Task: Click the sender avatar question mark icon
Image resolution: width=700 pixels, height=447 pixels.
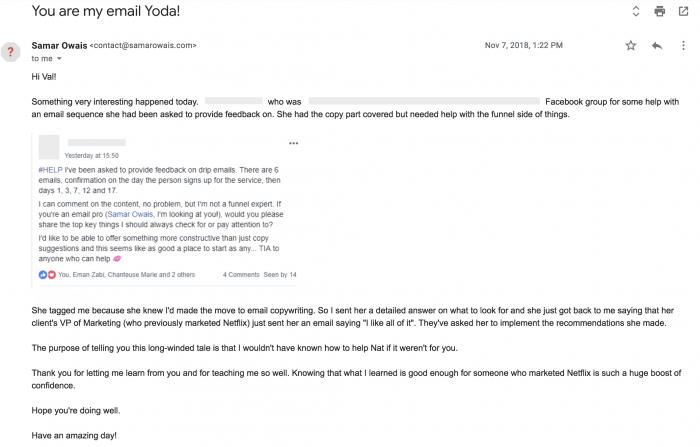Action: click(10, 52)
